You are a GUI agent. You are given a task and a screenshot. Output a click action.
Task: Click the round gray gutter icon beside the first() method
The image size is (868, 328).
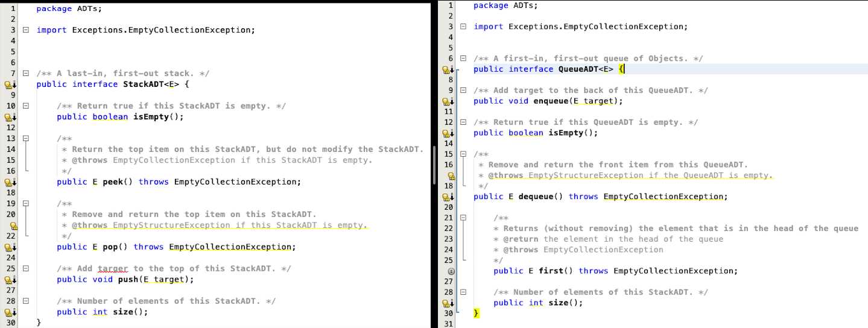pyautogui.click(x=450, y=271)
